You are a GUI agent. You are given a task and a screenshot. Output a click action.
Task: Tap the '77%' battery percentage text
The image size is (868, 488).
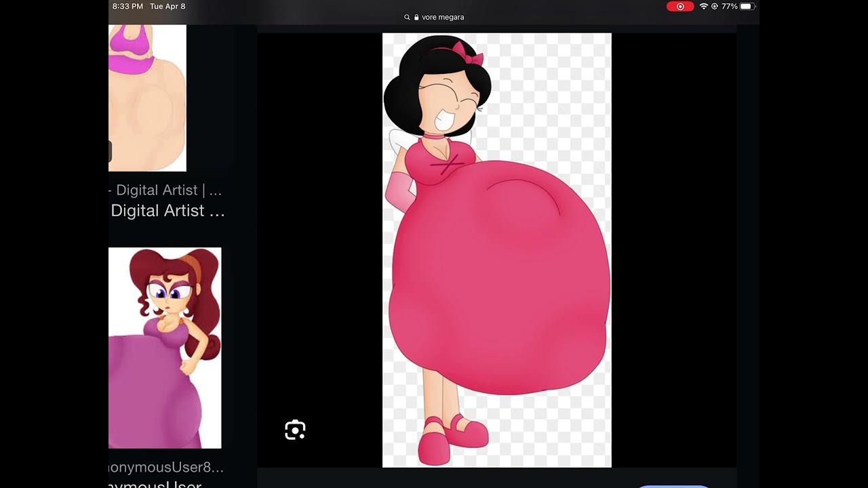click(730, 6)
